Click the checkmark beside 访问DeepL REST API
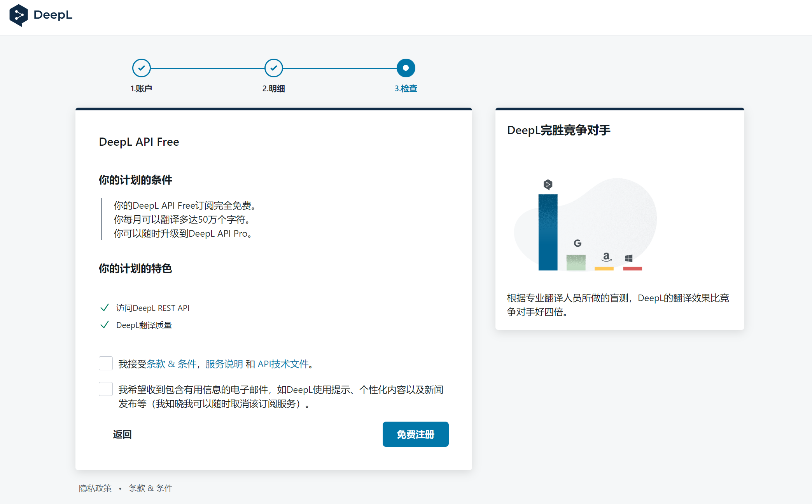 pos(104,308)
